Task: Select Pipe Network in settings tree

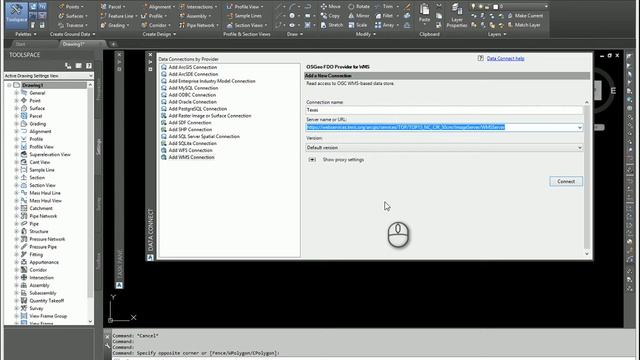Action: tap(43, 216)
